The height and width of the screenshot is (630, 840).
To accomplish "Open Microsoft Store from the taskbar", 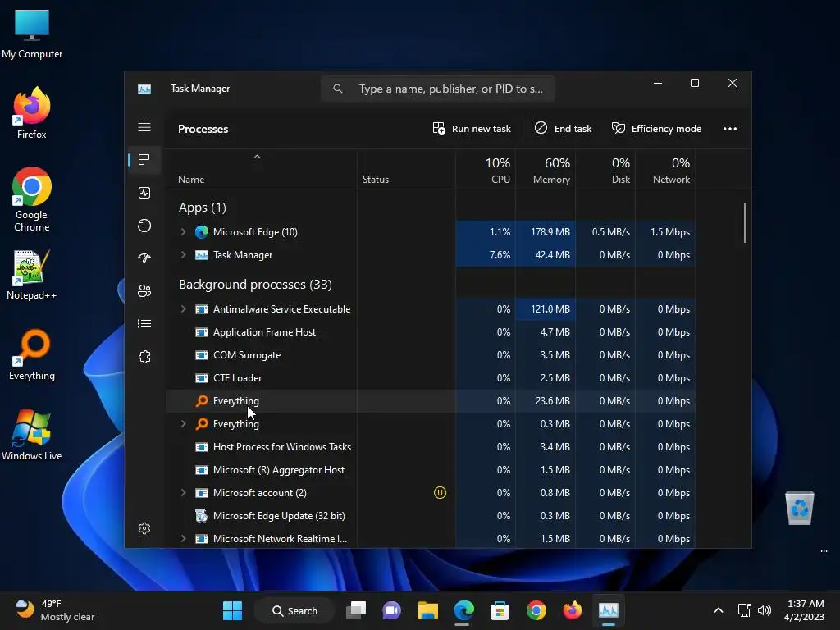I will point(500,610).
